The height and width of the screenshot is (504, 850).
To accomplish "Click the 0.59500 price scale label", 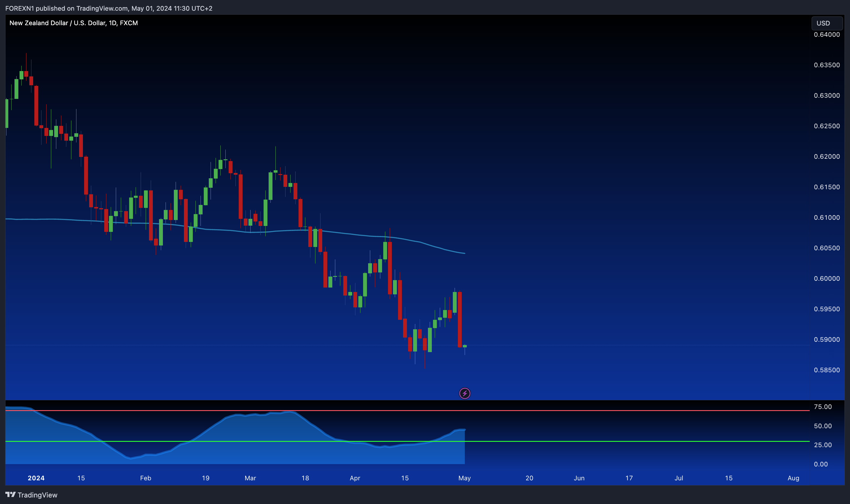I will click(827, 309).
